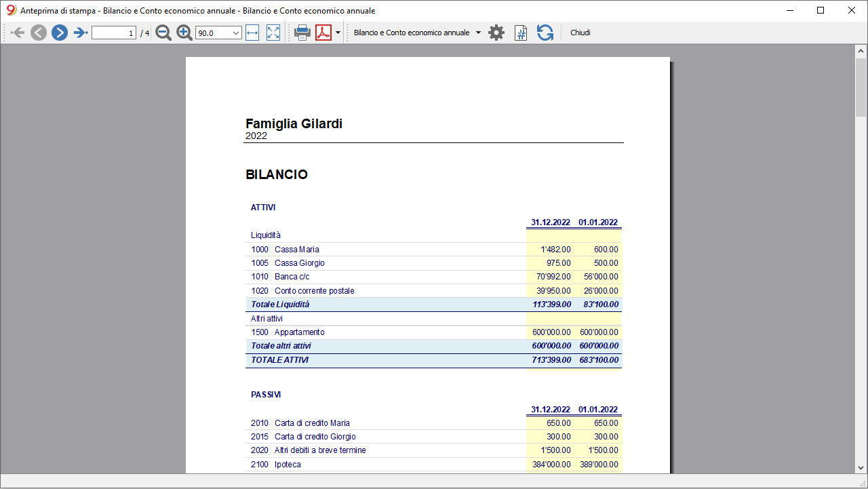868x489 pixels.
Task: Export preview to PDF icon
Action: point(323,33)
